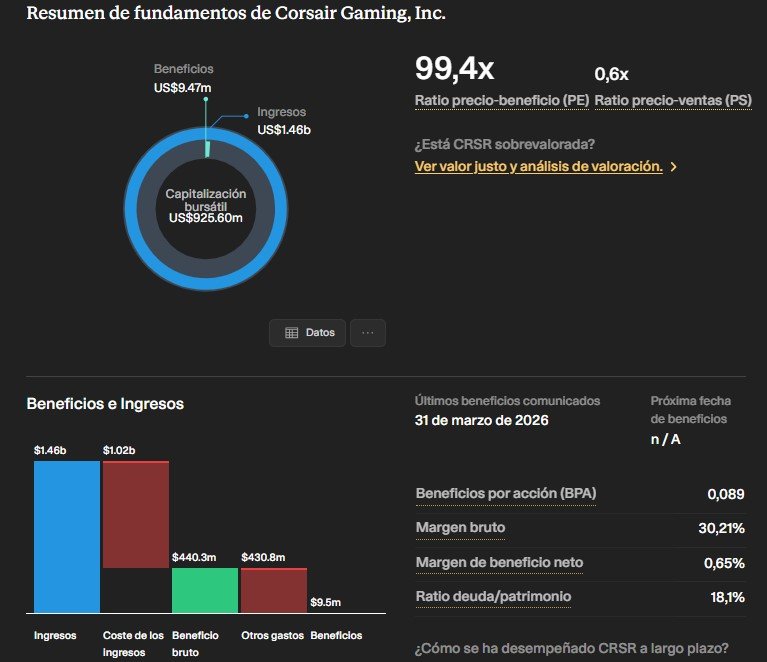
Task: Click the Capitalización bursátil donut center
Action: point(206,206)
